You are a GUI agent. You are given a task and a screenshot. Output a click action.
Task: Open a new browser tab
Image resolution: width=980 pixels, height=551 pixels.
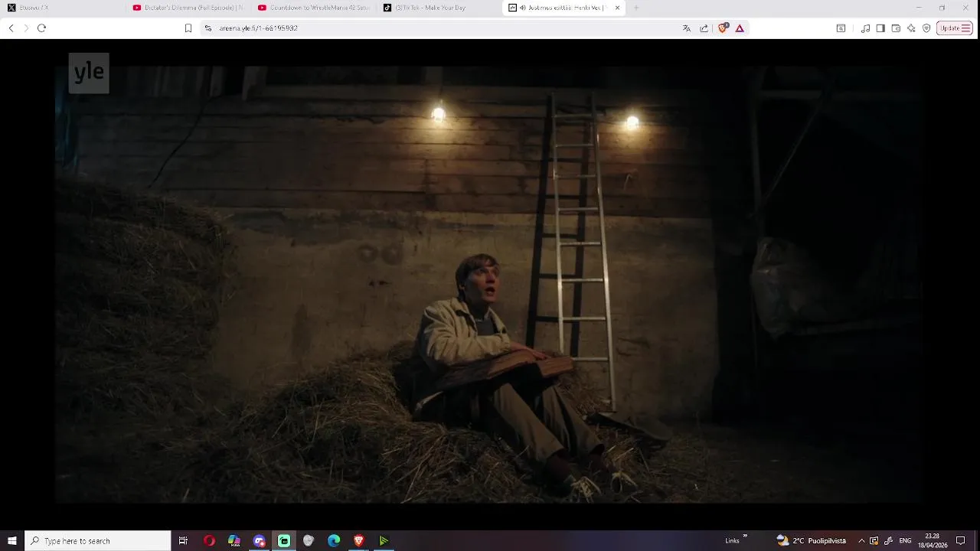(635, 8)
